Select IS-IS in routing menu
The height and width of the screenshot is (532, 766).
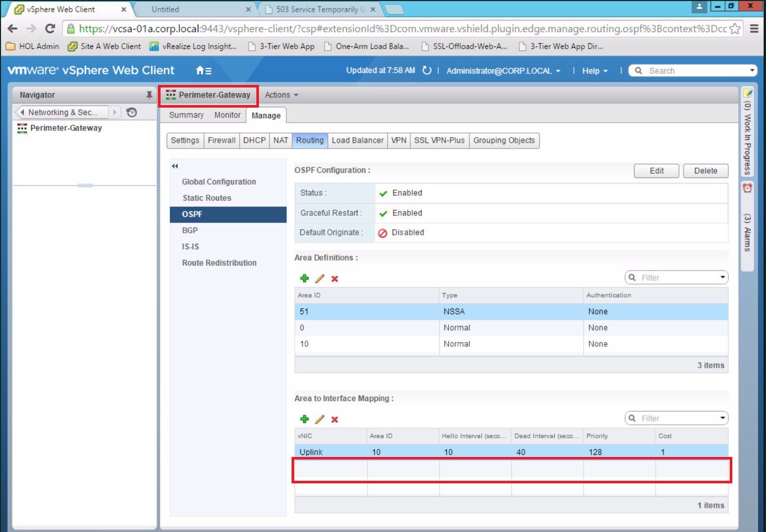tap(228, 246)
